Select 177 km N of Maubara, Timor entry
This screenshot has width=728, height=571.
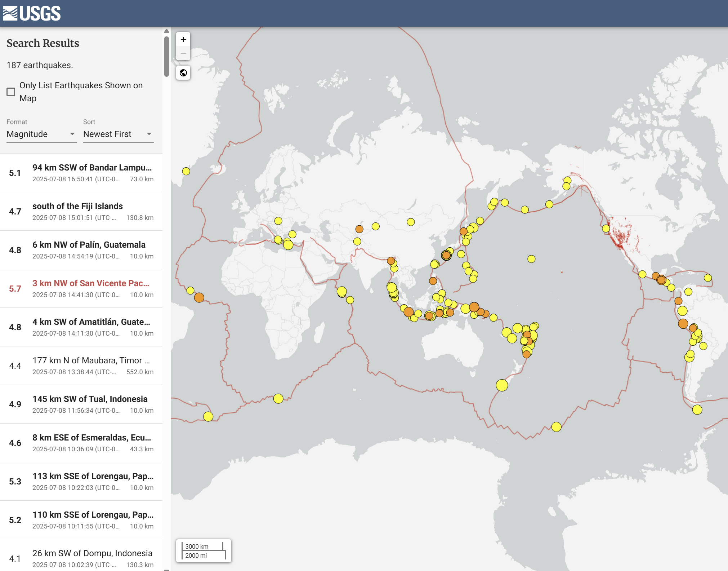(81, 366)
